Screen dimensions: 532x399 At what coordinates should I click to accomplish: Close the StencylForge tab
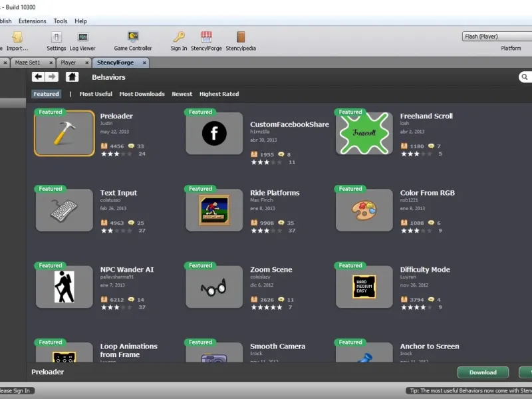[x=144, y=63]
